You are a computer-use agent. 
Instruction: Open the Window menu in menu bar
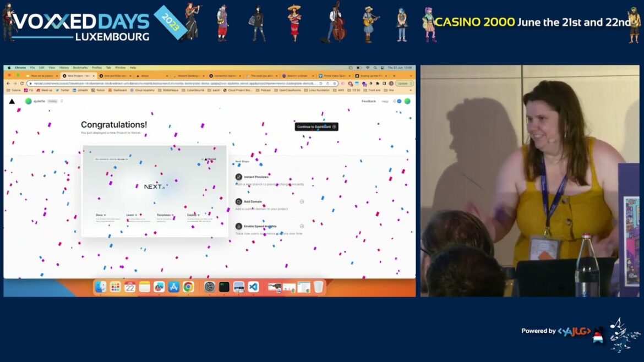click(x=121, y=68)
